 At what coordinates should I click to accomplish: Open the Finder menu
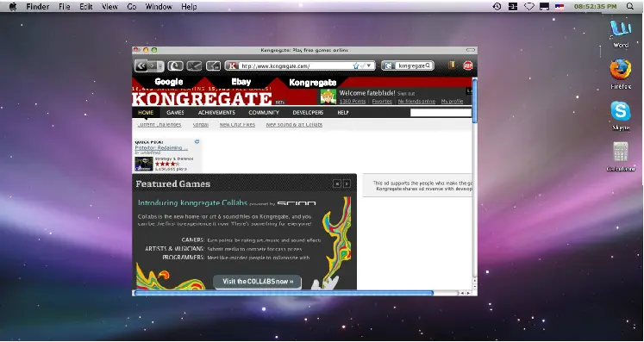click(38, 7)
